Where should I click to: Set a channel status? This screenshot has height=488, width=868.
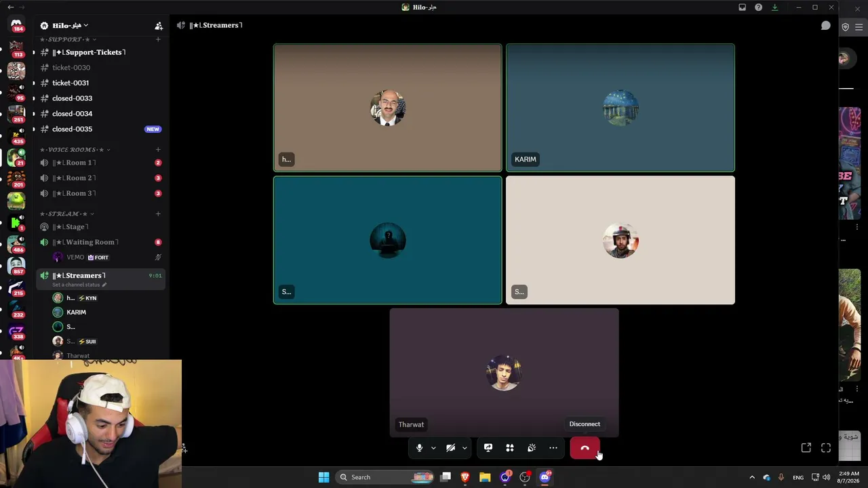click(79, 285)
